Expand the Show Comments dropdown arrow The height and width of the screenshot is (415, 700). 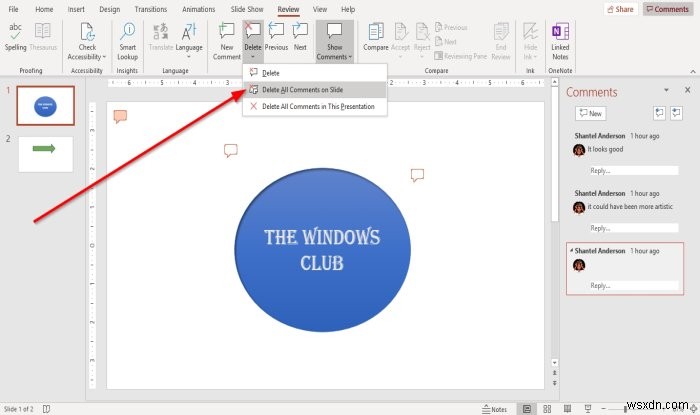350,57
